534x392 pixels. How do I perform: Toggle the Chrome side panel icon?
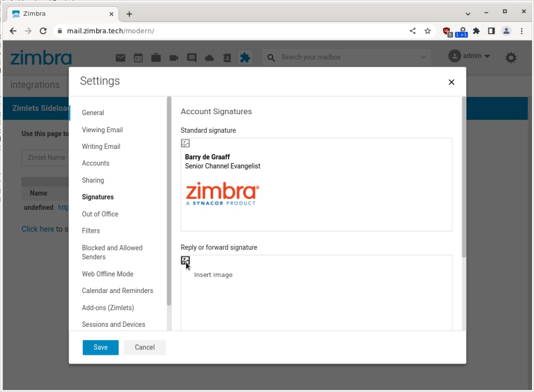pos(491,31)
